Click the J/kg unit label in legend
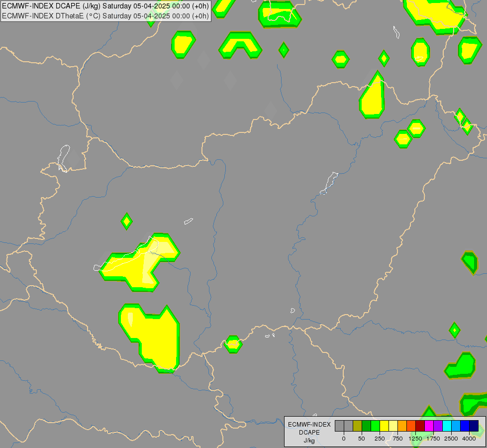 [309, 441]
